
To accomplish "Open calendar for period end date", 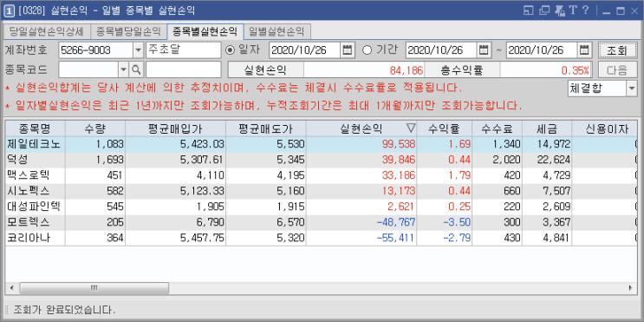I will coord(584,50).
